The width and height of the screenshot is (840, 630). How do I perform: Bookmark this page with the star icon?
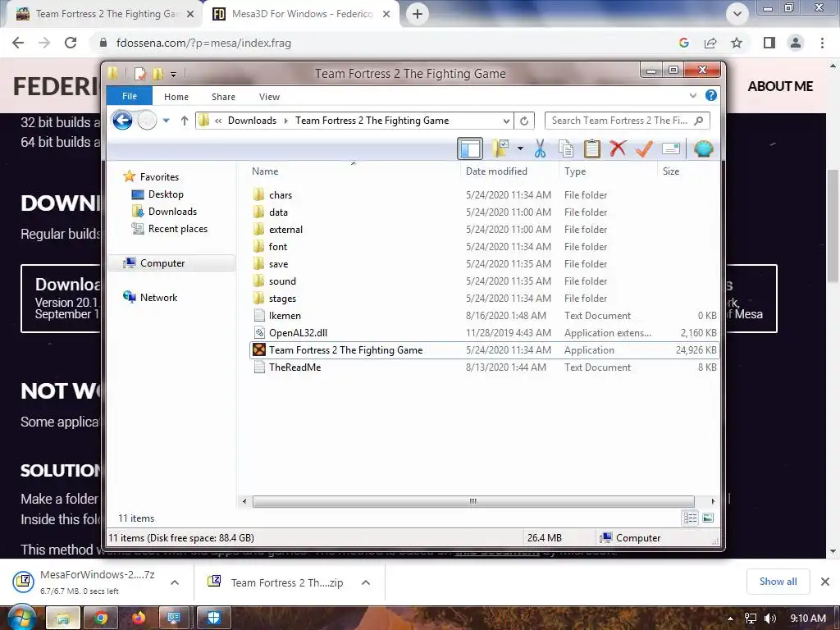[737, 43]
